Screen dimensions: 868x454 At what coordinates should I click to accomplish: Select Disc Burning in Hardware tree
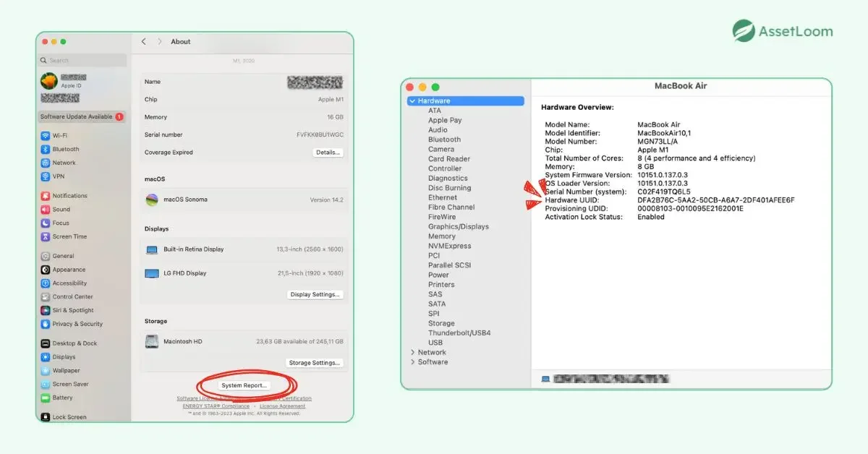click(449, 188)
